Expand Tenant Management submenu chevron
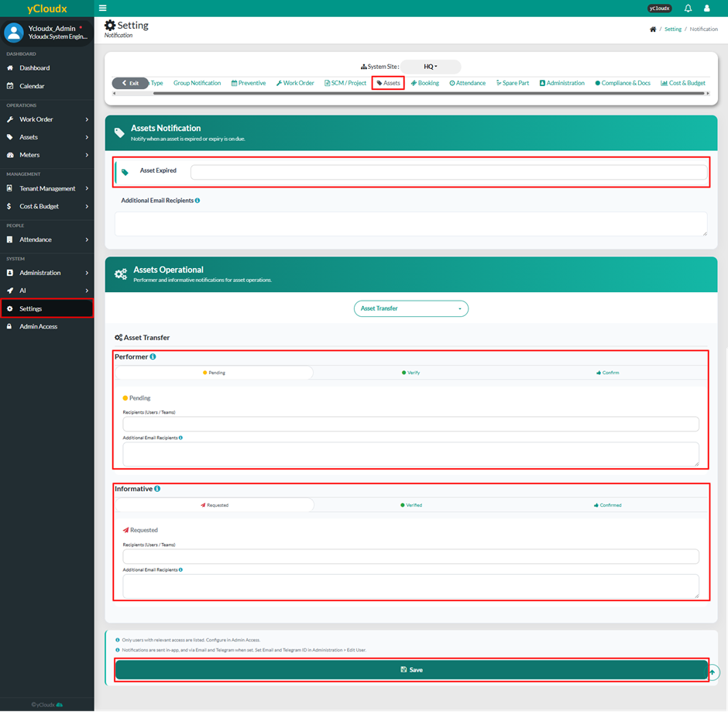The height and width of the screenshot is (712, 728). [x=87, y=188]
